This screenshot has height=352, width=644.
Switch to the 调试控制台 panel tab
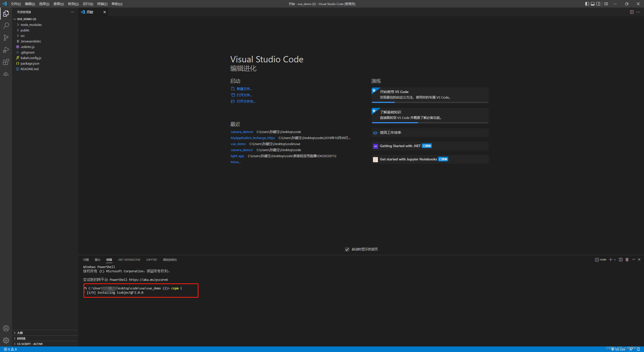point(170,260)
